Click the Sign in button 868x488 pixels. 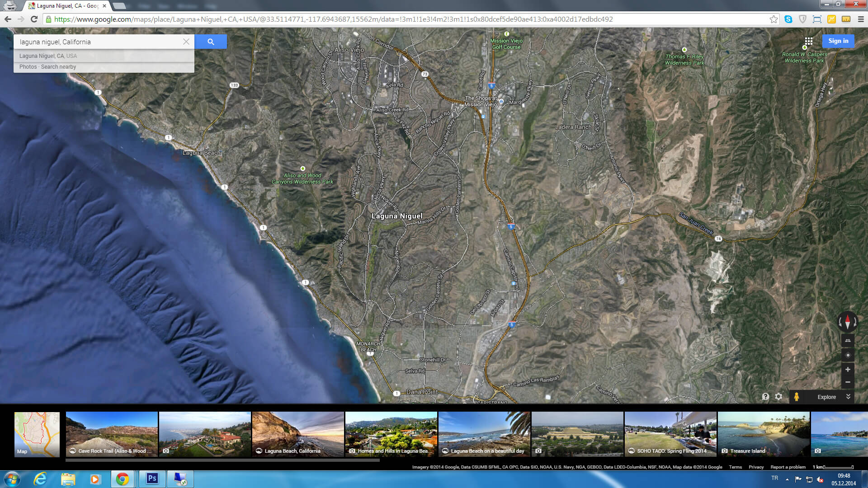click(x=838, y=41)
